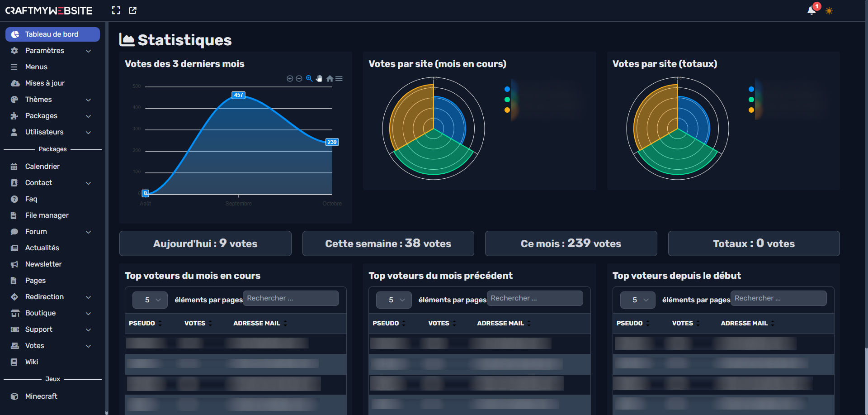This screenshot has height=415, width=868.
Task: Sort all-time table by ADRESSE MAIL
Action: tap(748, 323)
